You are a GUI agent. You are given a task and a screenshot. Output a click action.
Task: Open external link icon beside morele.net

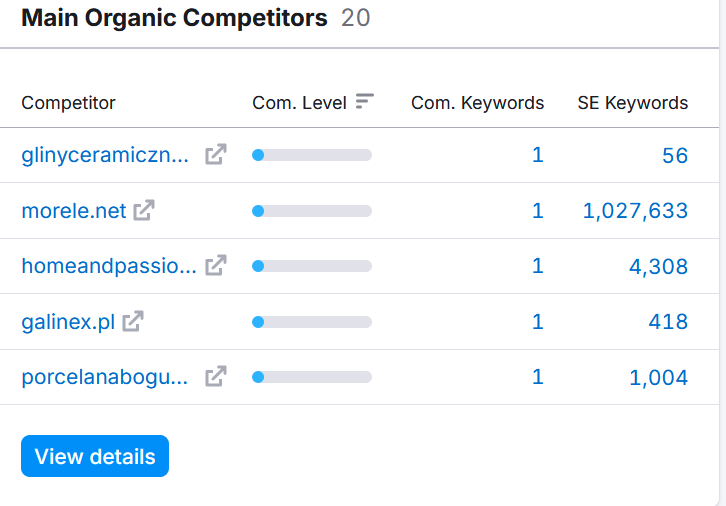[144, 210]
